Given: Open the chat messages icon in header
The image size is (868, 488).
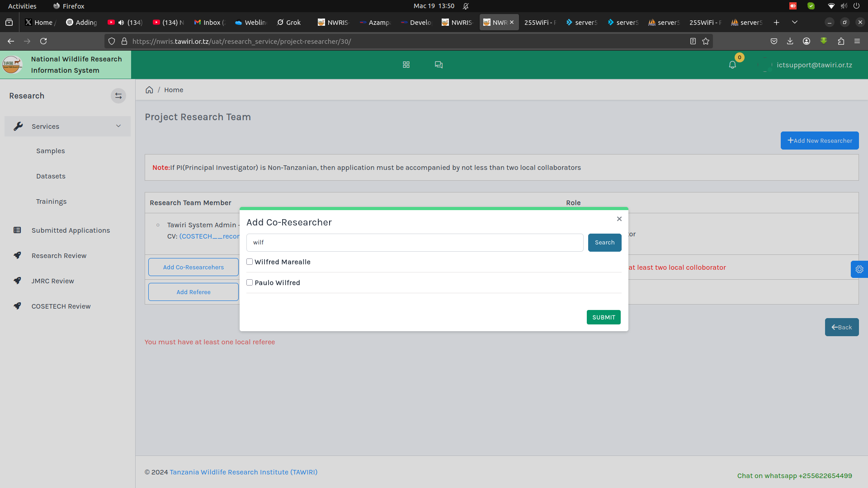Looking at the screenshot, I should 439,65.
